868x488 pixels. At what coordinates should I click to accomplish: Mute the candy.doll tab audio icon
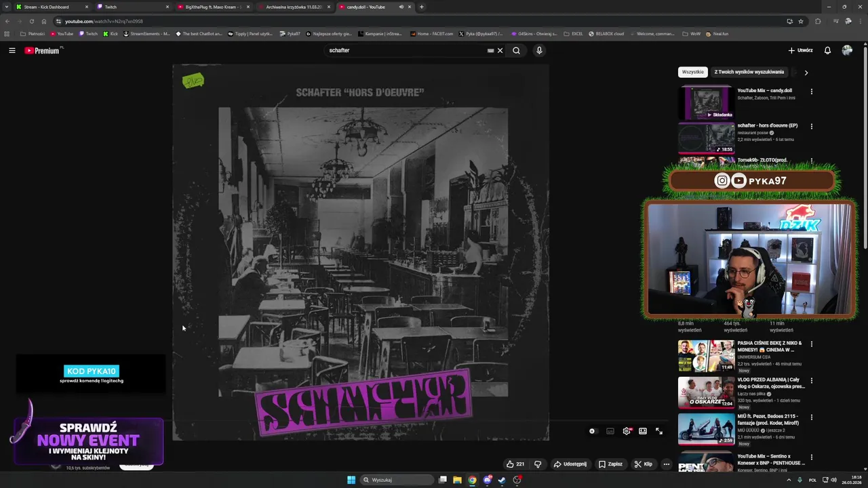[401, 7]
